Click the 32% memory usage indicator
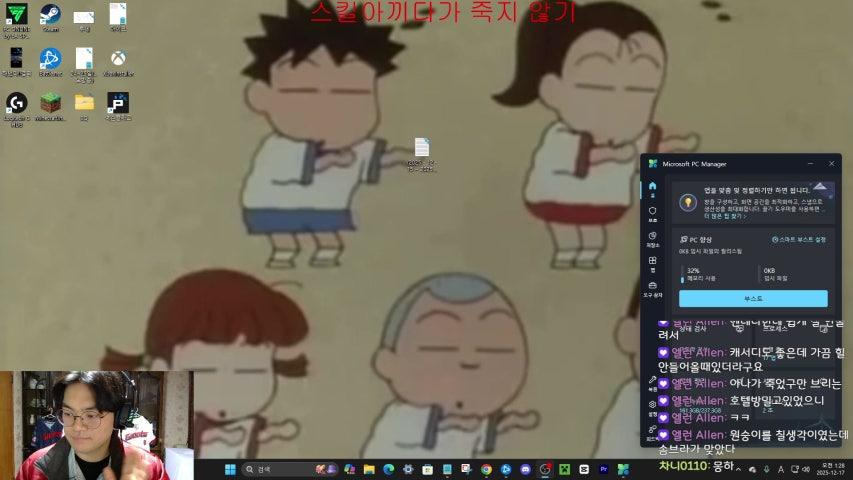This screenshot has width=853, height=480. click(x=701, y=274)
